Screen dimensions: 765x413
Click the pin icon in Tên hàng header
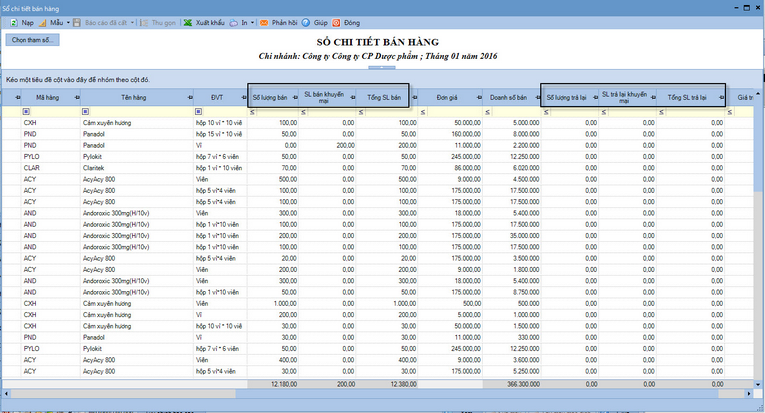pyautogui.click(x=190, y=98)
